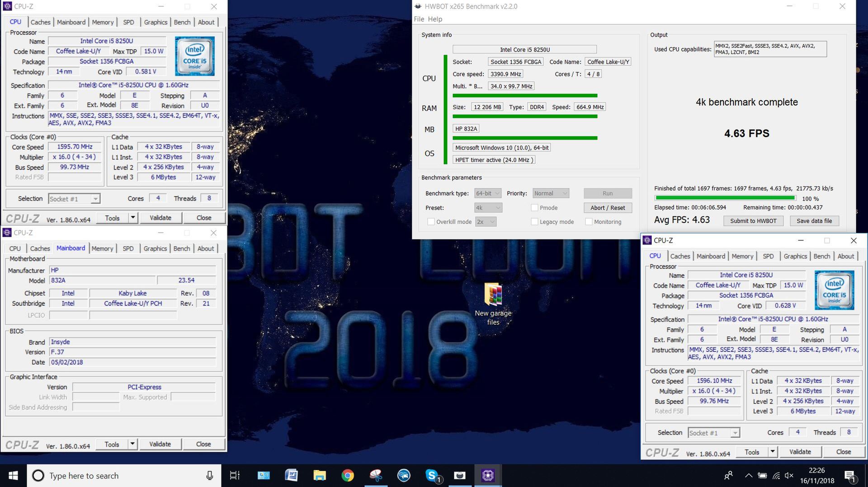Switch to Memory tab in top-left CPU-Z
Image resolution: width=868 pixels, height=487 pixels.
103,22
